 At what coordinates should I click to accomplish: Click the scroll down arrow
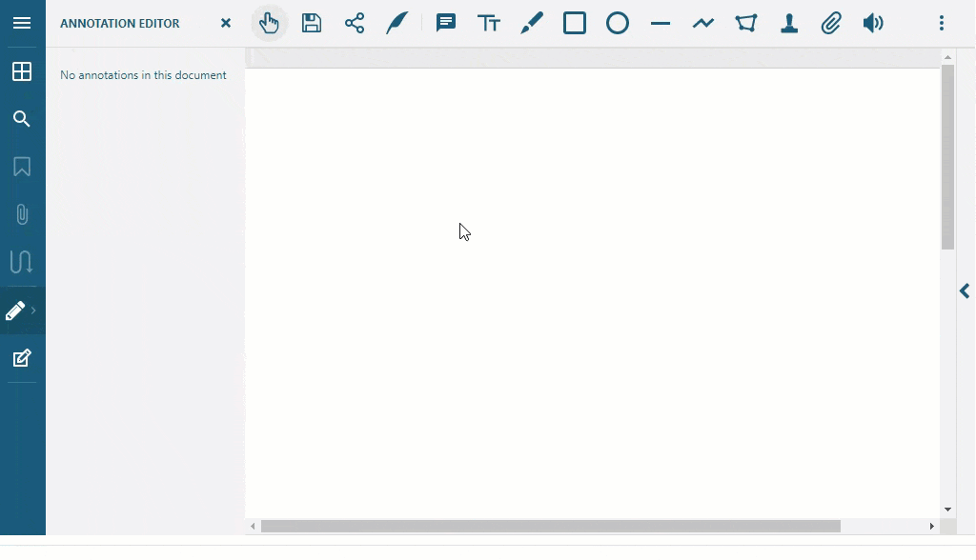(947, 510)
